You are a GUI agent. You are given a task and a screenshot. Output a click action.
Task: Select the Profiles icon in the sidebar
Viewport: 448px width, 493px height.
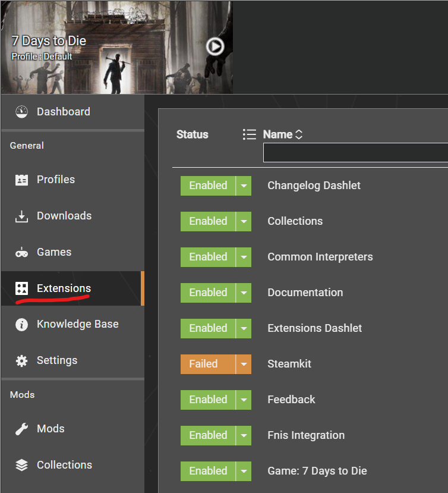(21, 180)
